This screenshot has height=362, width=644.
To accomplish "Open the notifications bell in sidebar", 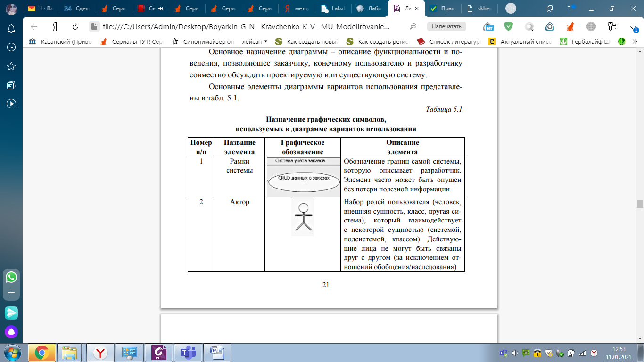I will (11, 28).
